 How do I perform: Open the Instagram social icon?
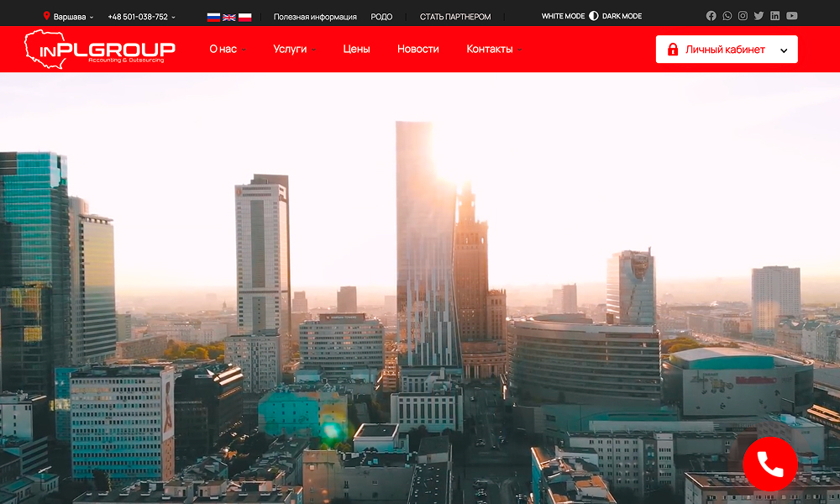743,16
